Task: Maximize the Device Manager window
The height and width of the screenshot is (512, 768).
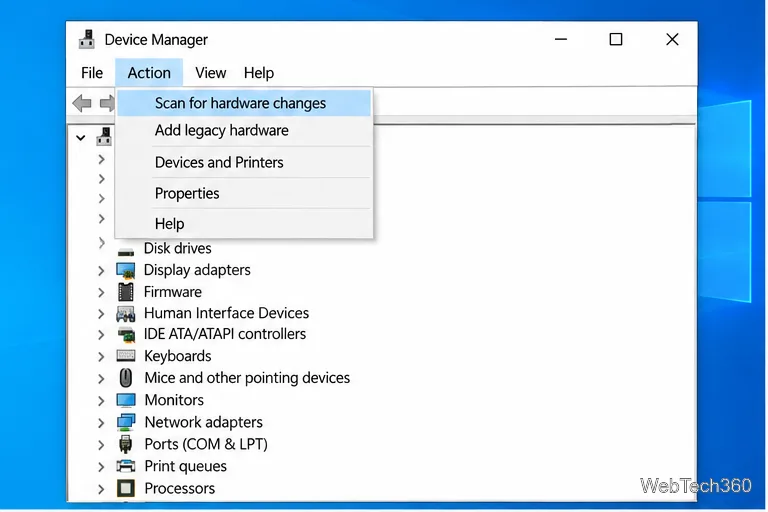Action: tap(616, 39)
